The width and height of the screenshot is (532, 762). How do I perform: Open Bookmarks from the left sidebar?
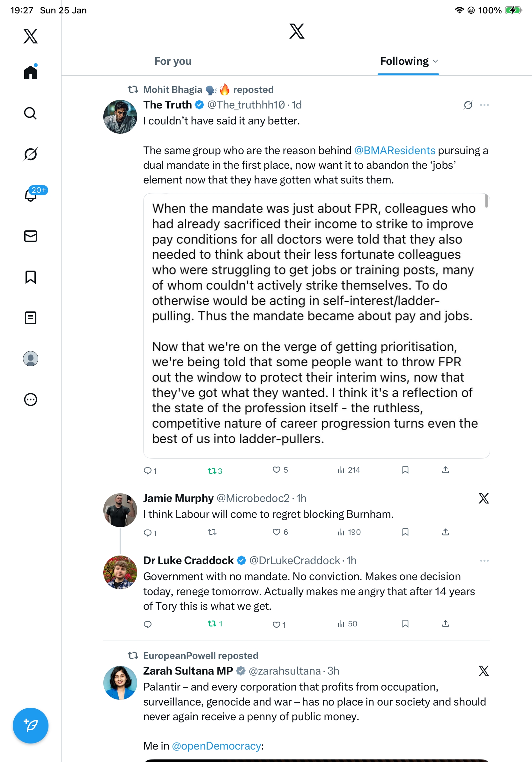(x=31, y=277)
